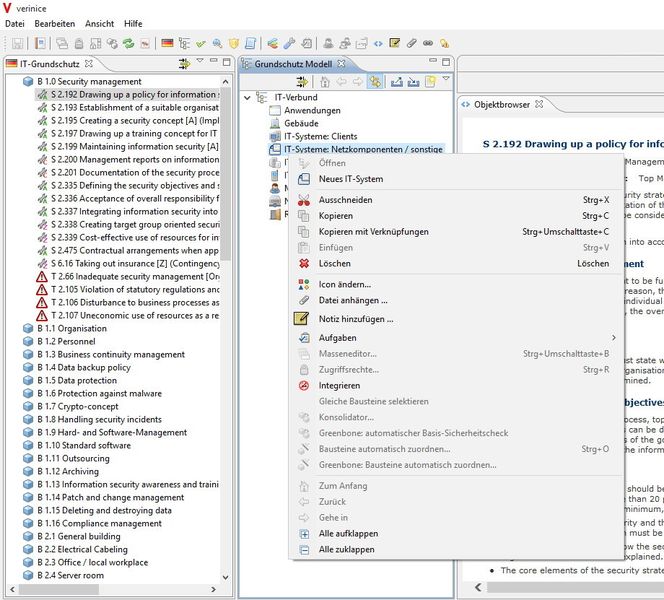The image size is (664, 600).
Task: Click the magnifier search toolbar icon
Action: (217, 43)
